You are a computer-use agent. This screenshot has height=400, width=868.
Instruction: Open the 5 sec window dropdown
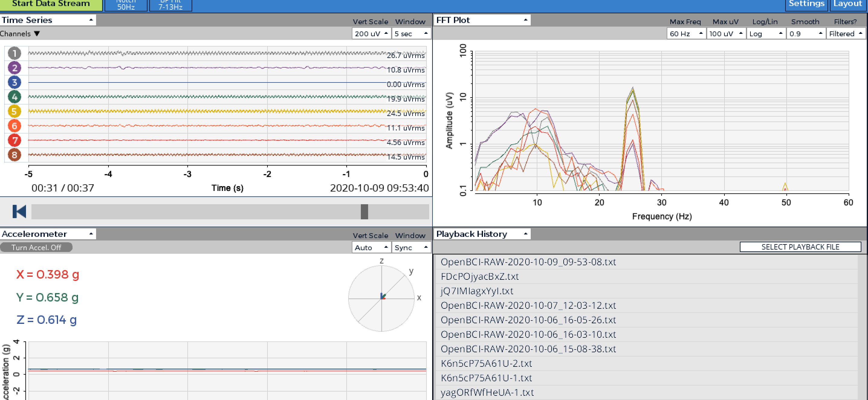(411, 34)
